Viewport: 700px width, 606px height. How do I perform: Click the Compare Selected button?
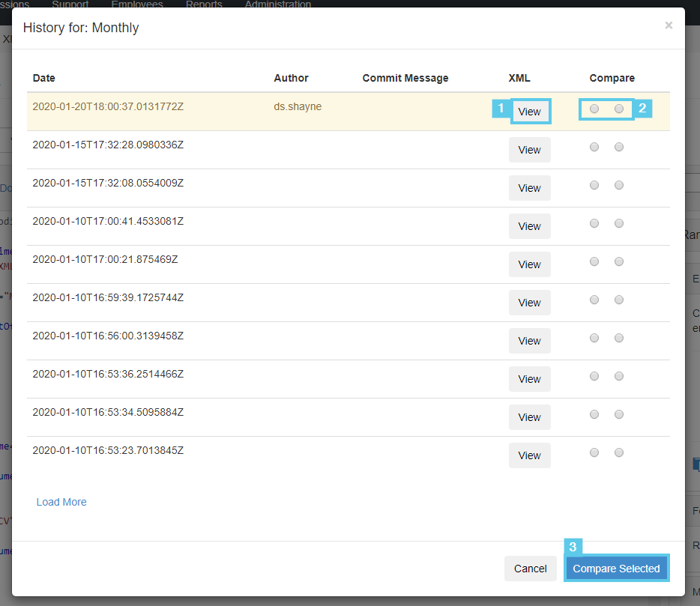click(x=616, y=569)
